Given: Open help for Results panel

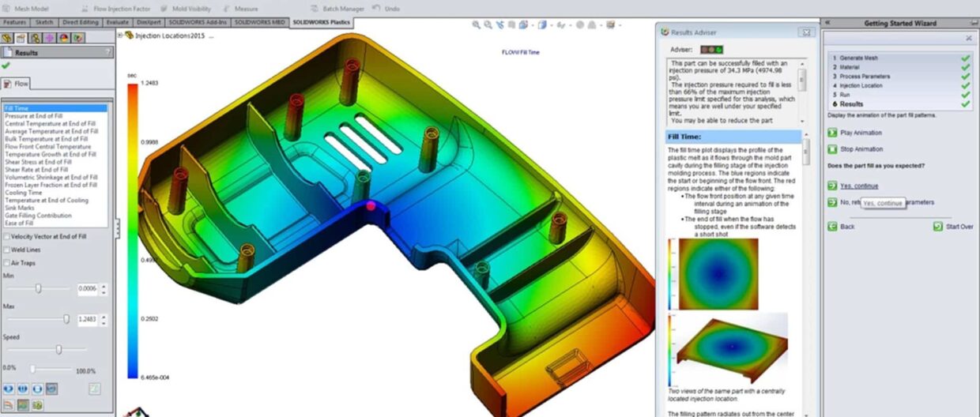Looking at the screenshot, I should 107,53.
